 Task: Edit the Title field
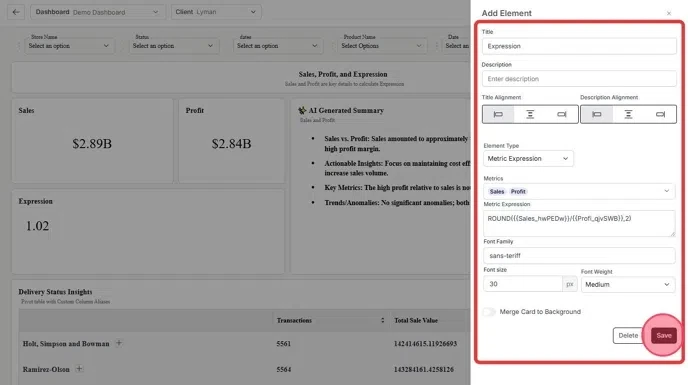(x=579, y=46)
